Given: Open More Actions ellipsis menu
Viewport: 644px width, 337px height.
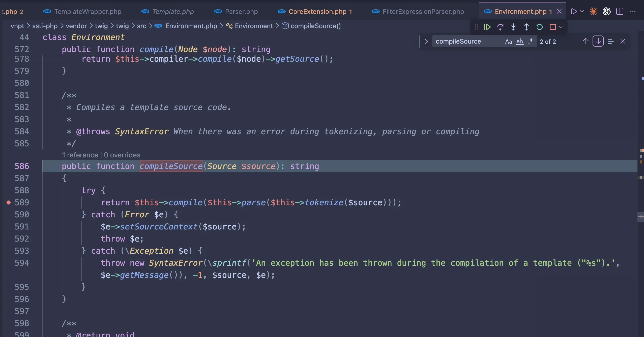Looking at the screenshot, I should [x=633, y=11].
